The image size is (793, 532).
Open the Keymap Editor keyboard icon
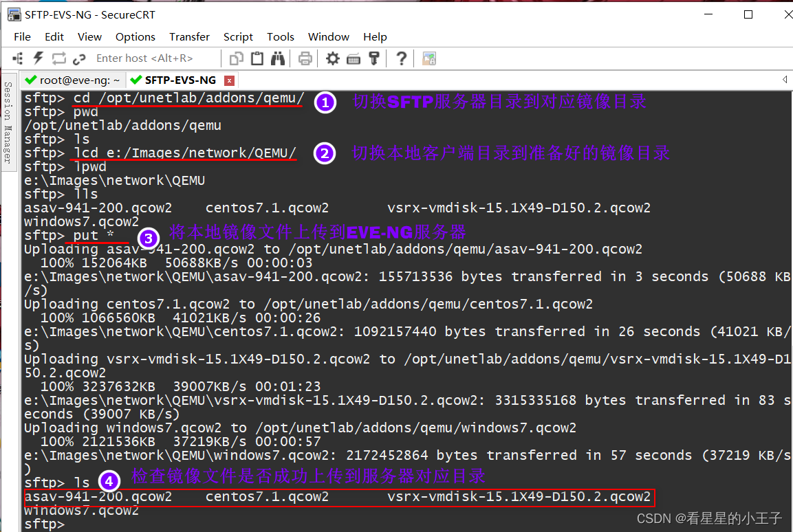point(353,59)
